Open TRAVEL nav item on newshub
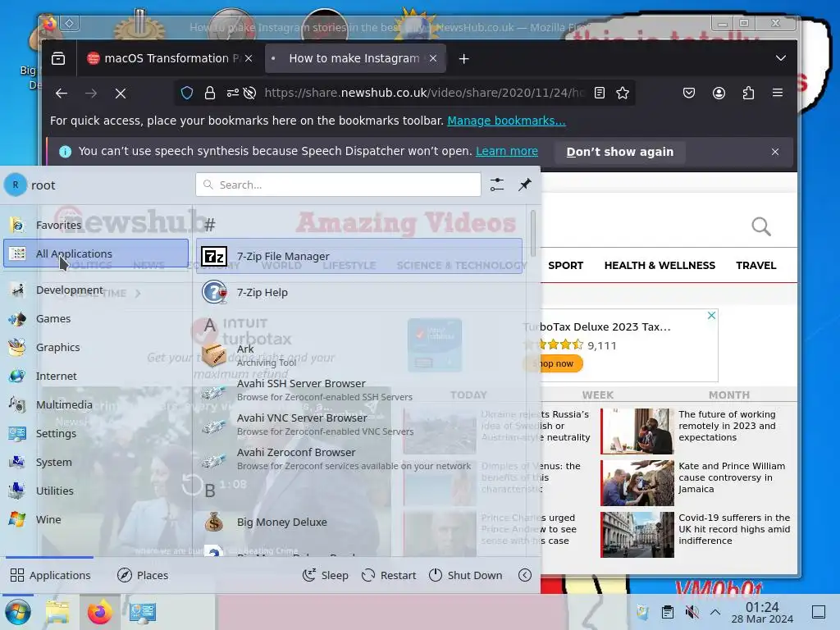The image size is (840, 630). 756,265
